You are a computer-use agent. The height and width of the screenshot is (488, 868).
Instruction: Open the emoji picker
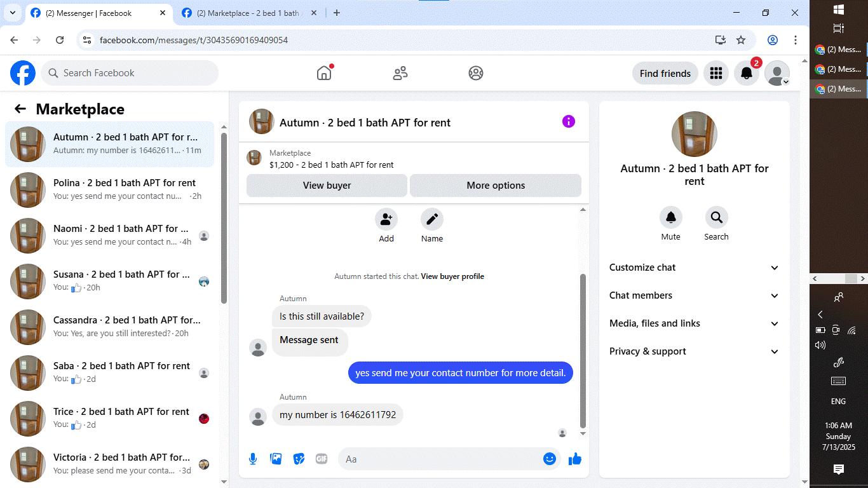click(550, 459)
